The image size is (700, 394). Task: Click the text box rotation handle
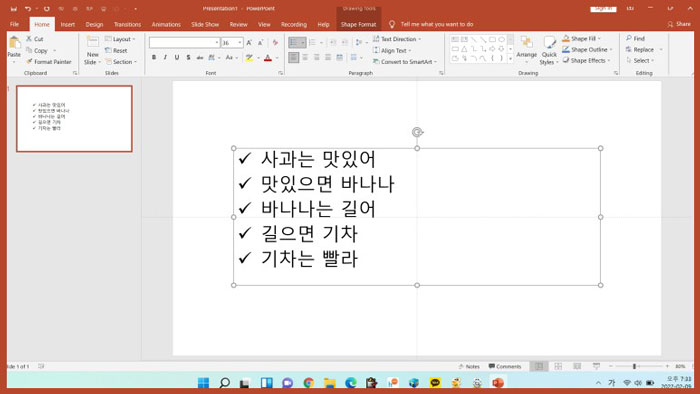click(417, 132)
